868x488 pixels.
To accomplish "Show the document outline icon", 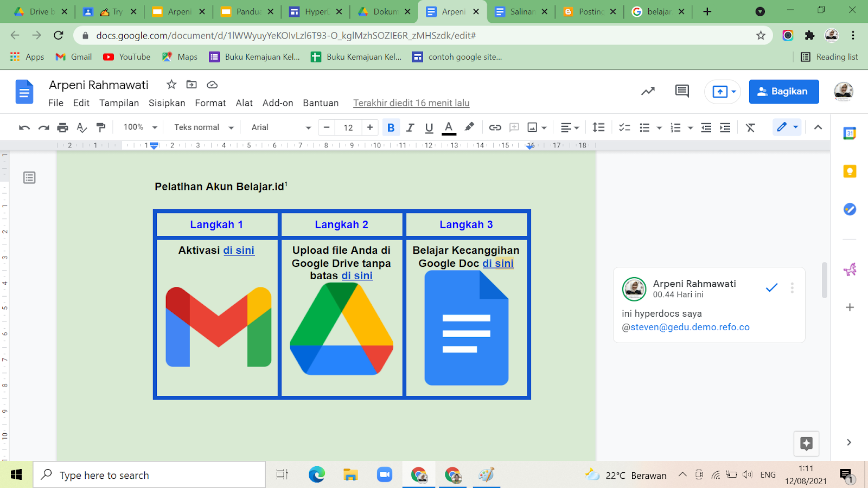I will click(29, 177).
